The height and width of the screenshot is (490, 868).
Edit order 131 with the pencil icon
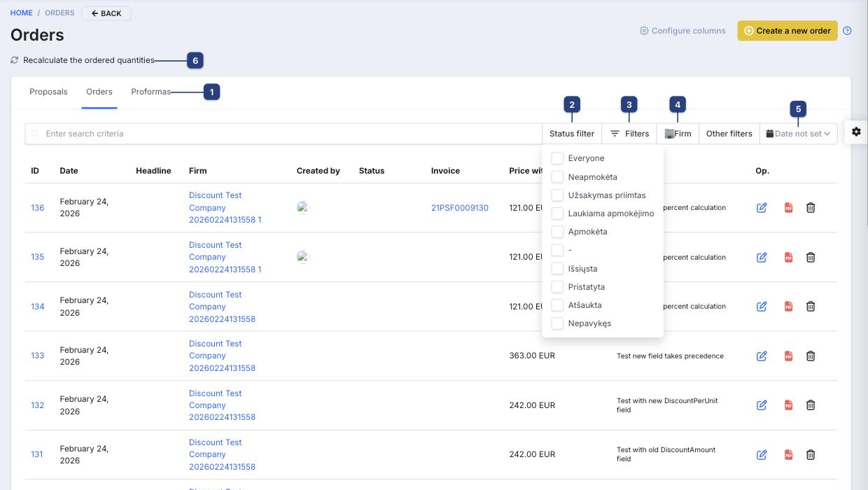[762, 454]
